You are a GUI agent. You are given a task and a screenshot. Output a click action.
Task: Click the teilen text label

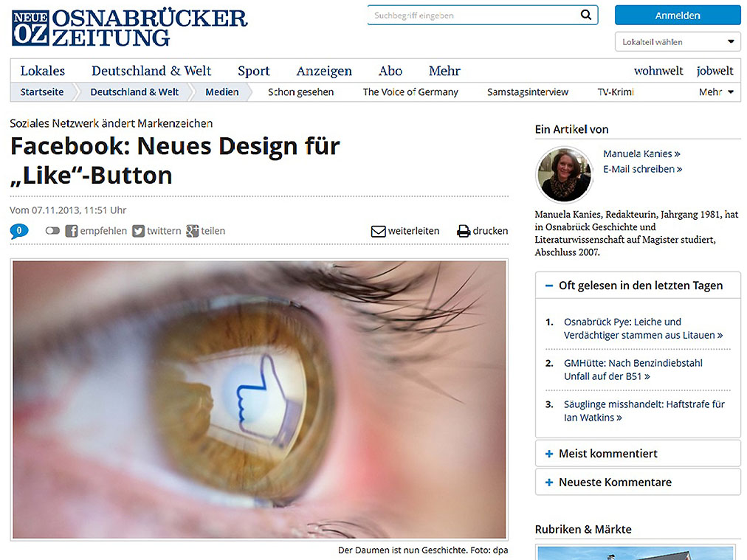[213, 231]
